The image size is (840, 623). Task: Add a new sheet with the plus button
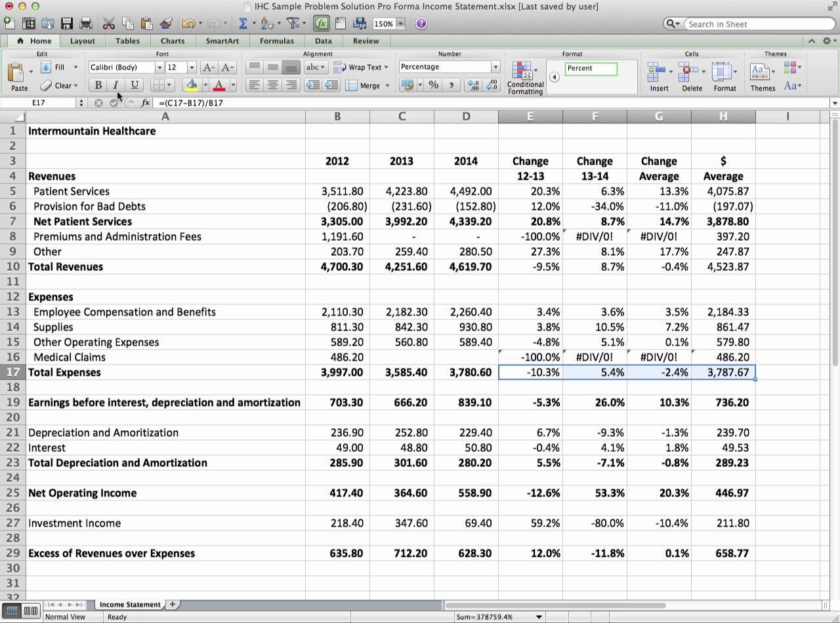(171, 604)
